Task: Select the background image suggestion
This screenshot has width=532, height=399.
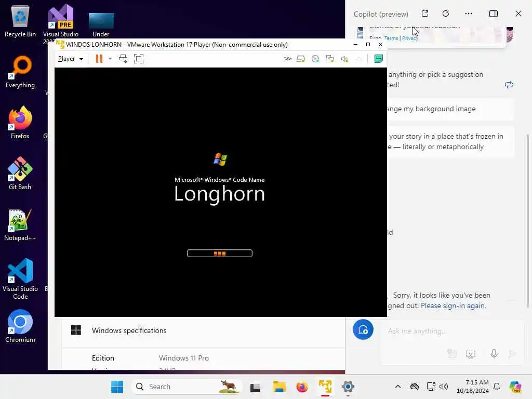Action: click(x=450, y=109)
